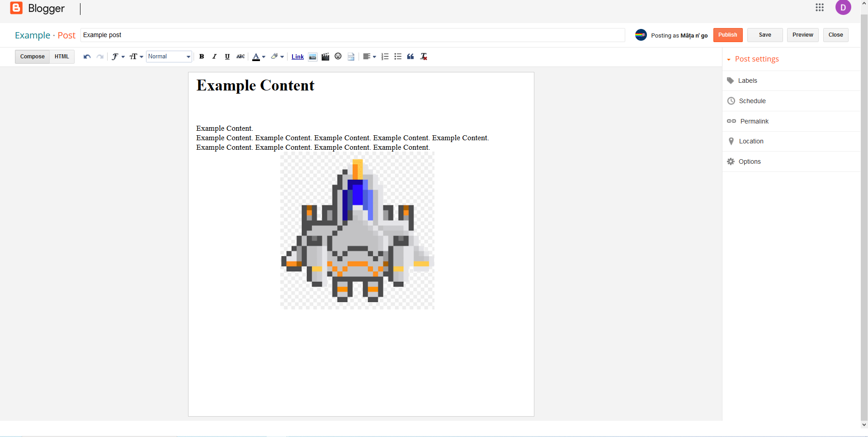Click the posting profile picture
The image size is (868, 437).
tap(641, 35)
